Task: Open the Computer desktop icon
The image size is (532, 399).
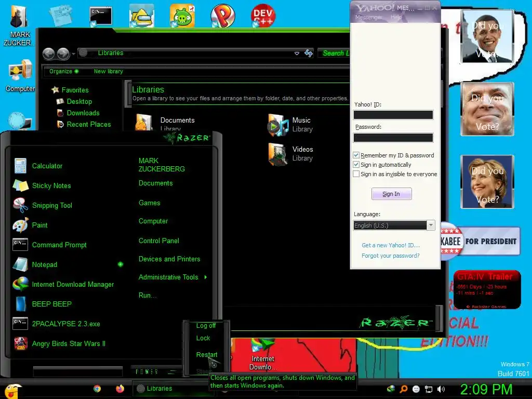Action: [x=20, y=75]
